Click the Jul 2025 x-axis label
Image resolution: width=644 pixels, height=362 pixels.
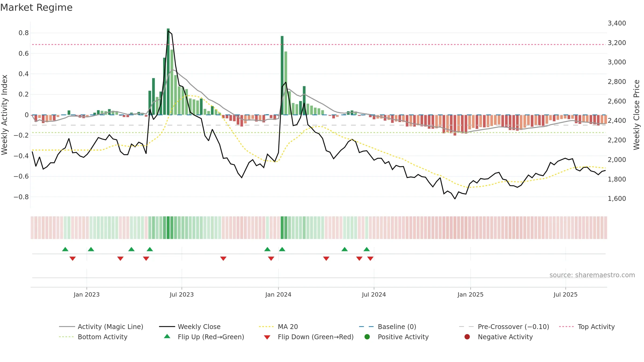pyautogui.click(x=565, y=294)
